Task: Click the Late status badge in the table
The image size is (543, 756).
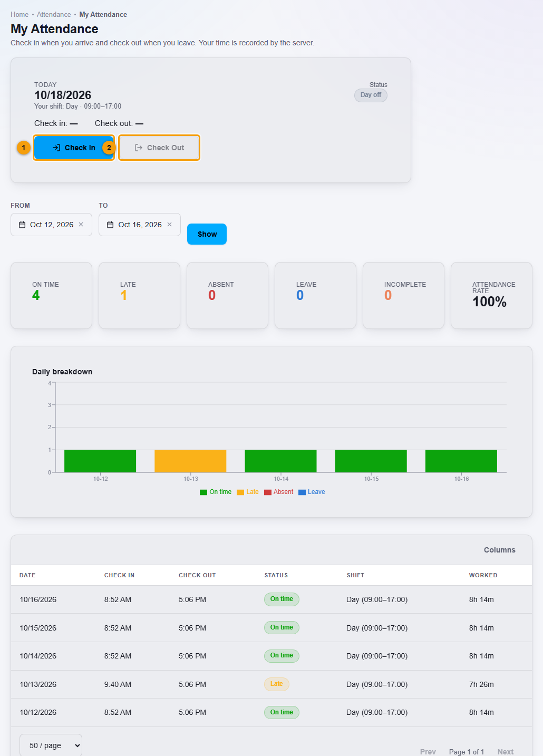Action: (277, 684)
